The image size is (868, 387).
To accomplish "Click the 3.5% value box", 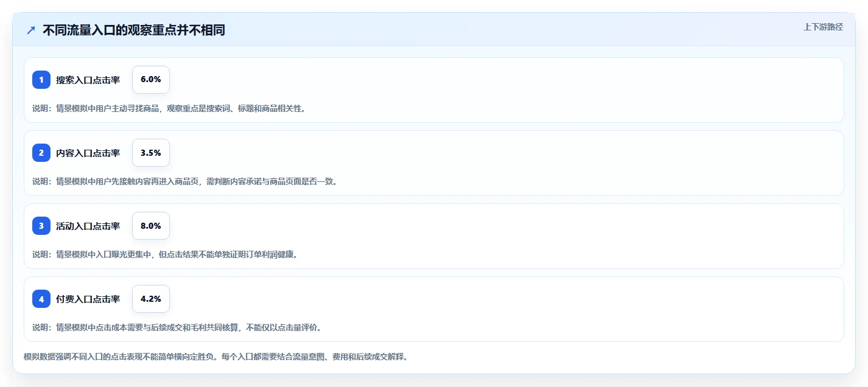I will [x=151, y=153].
